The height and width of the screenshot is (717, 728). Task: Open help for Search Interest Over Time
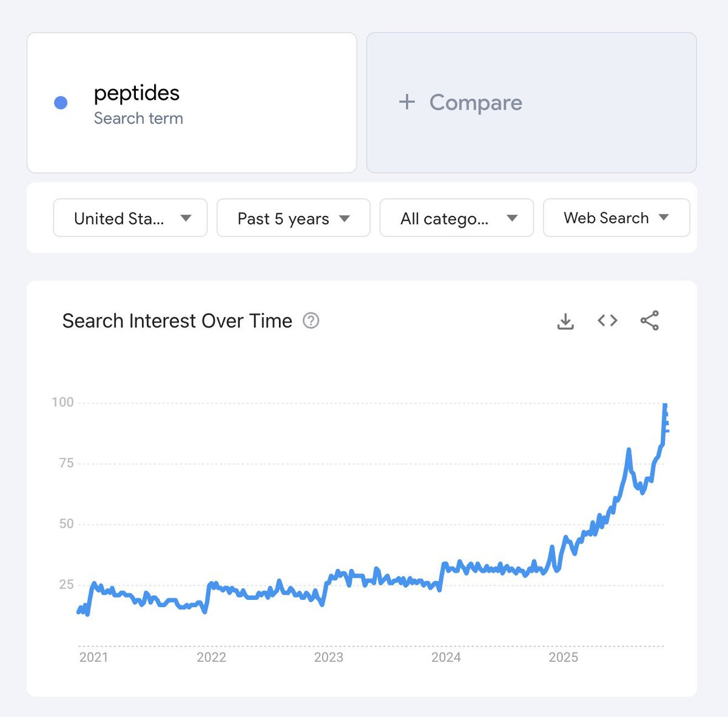point(311,320)
